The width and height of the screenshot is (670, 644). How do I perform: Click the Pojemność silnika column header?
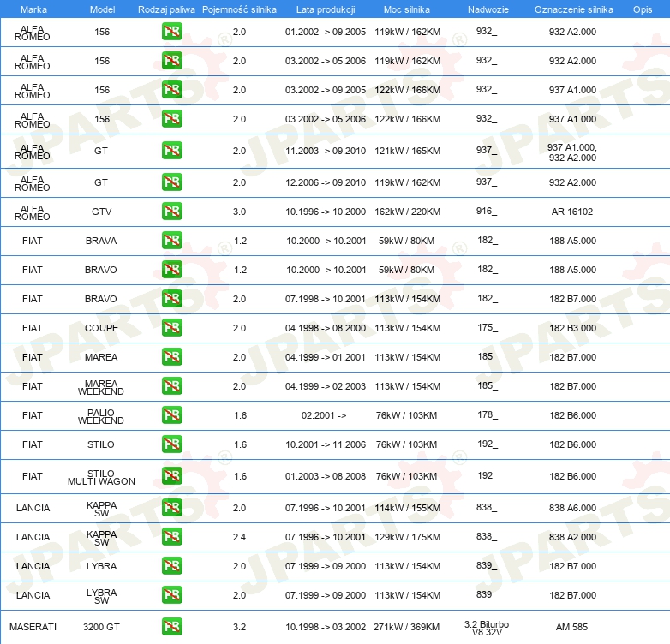coord(239,9)
